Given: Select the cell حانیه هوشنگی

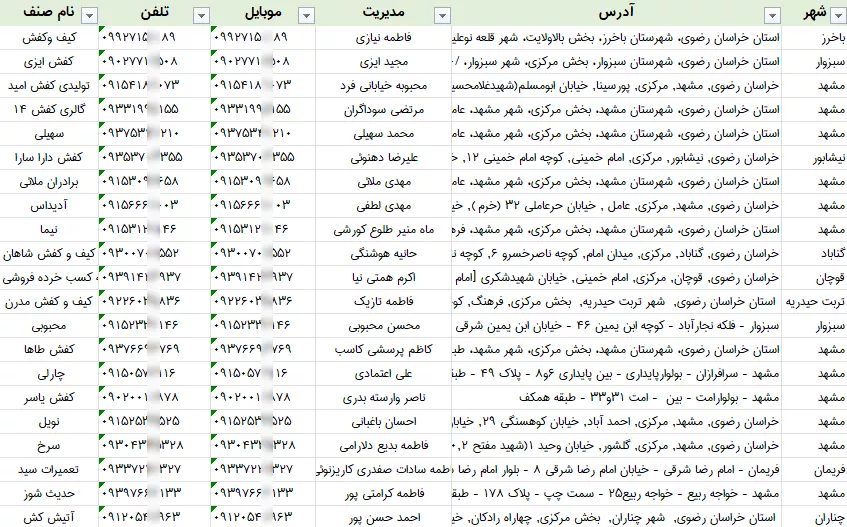Looking at the screenshot, I should [x=384, y=253].
